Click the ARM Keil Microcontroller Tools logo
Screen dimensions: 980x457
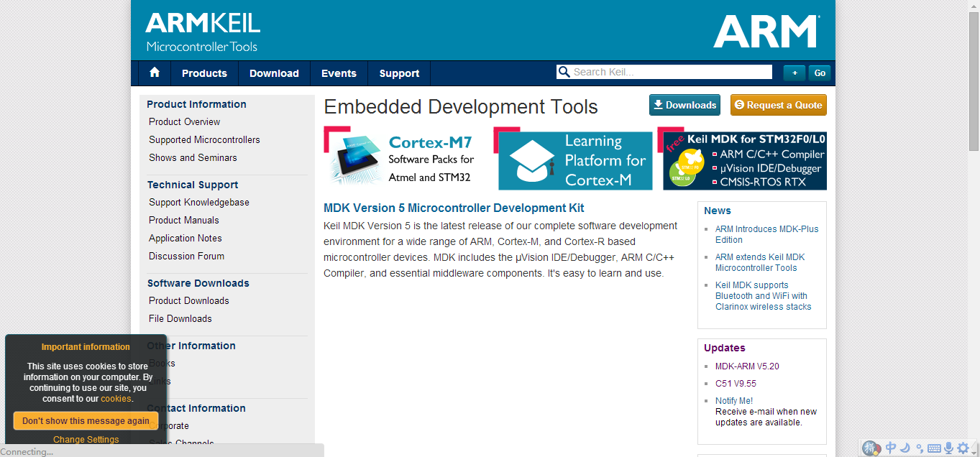(x=203, y=32)
